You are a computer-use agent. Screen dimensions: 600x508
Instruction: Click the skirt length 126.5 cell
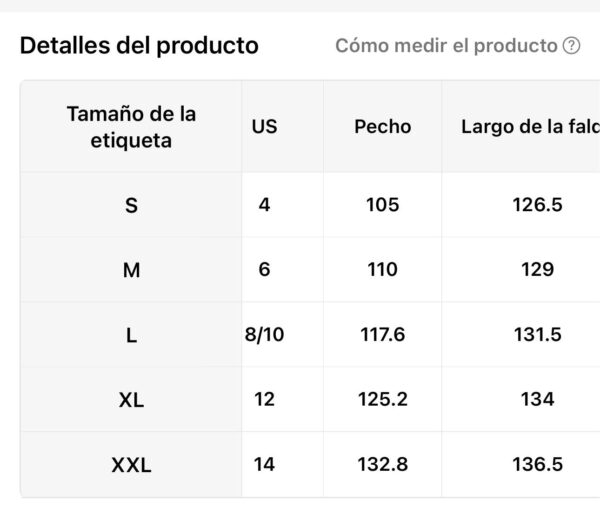click(538, 205)
